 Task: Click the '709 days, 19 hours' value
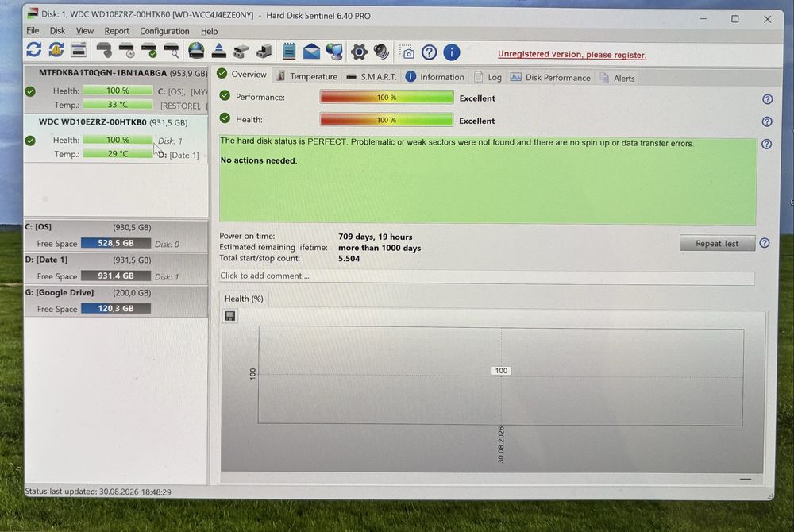[376, 237]
